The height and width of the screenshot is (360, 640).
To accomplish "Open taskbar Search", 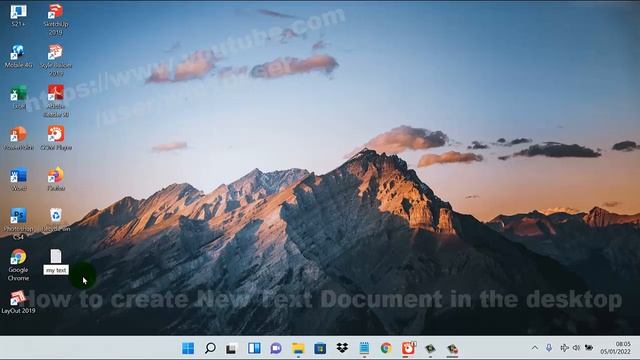I will coord(210,348).
